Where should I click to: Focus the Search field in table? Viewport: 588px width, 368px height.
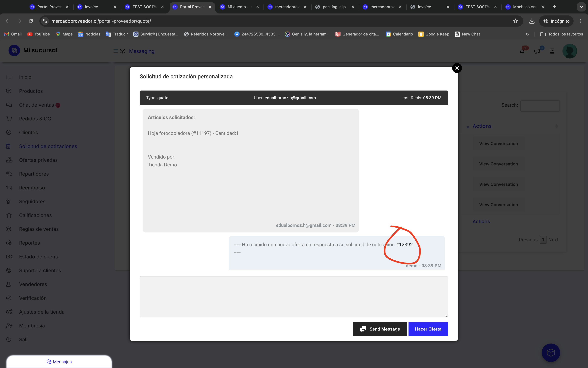[x=540, y=106]
